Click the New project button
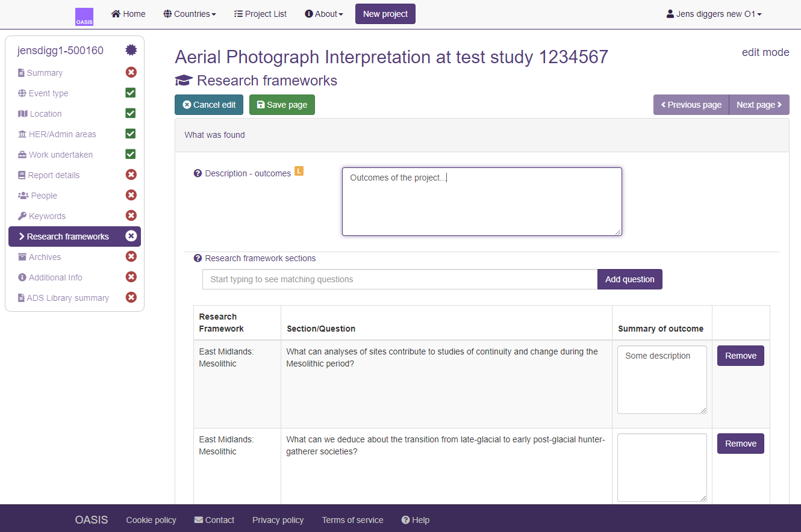This screenshot has height=532, width=801. pos(385,14)
